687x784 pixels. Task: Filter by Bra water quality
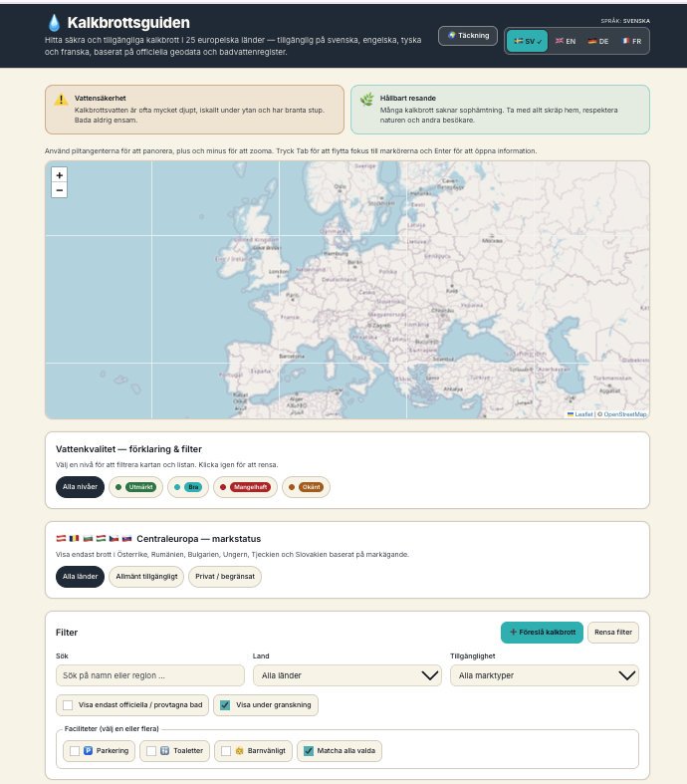pyautogui.click(x=188, y=487)
